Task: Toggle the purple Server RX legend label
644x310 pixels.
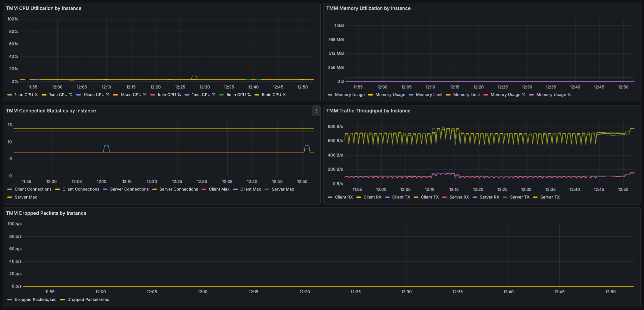Action: (x=489, y=197)
